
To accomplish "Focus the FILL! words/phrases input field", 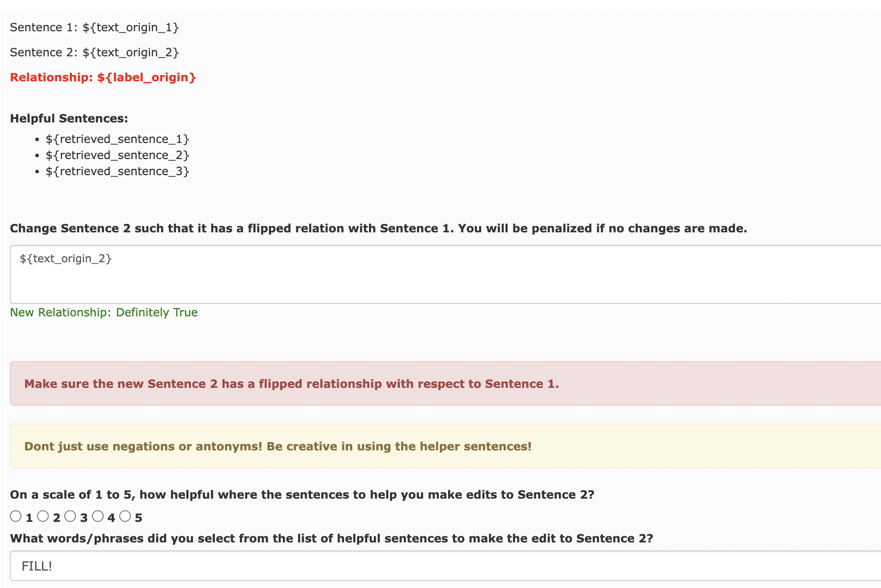I will point(445,566).
